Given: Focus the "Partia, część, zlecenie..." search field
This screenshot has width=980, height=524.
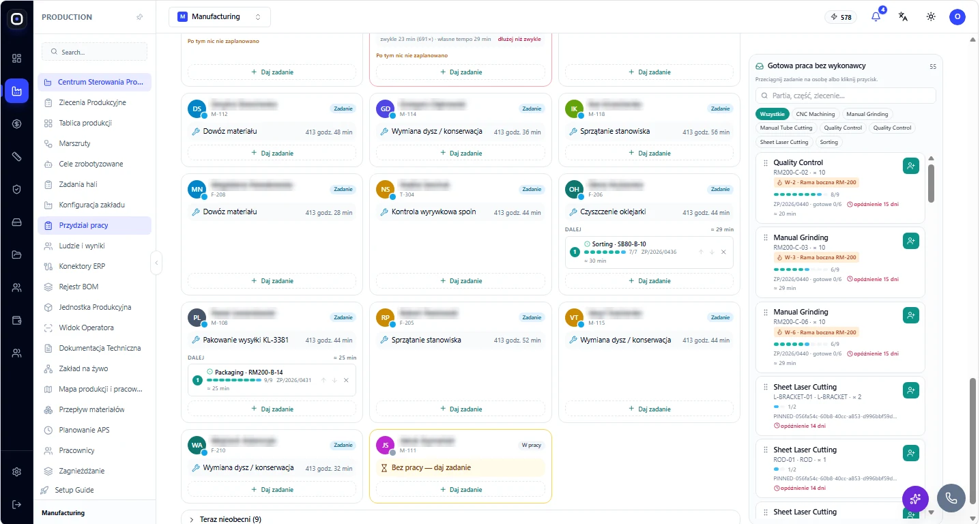Looking at the screenshot, I should (846, 96).
